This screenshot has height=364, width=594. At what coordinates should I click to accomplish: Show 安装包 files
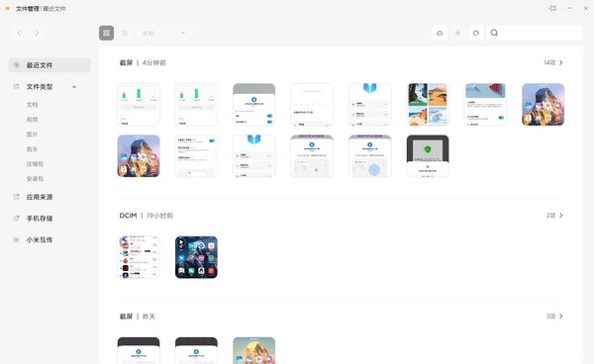pos(36,179)
